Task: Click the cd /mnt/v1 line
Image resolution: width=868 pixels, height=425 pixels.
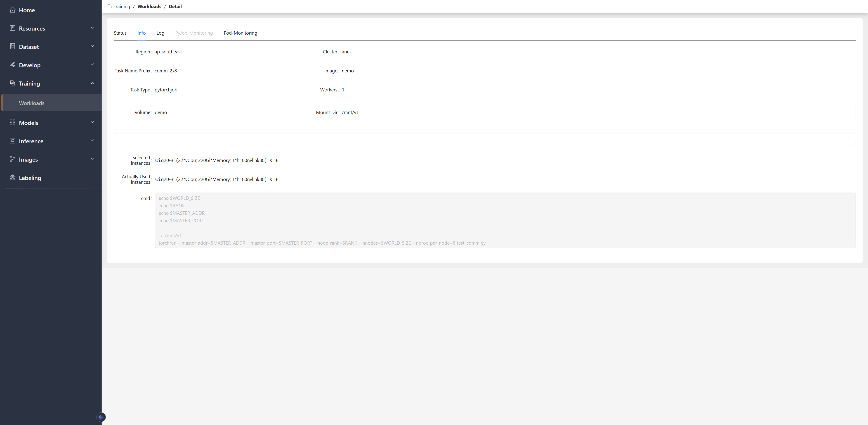Action: click(170, 235)
